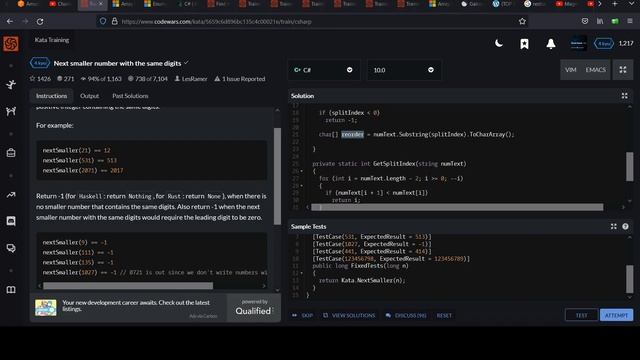640x360 pixels.
Task: Open the browser hamburger menu
Action: [x=630, y=21]
